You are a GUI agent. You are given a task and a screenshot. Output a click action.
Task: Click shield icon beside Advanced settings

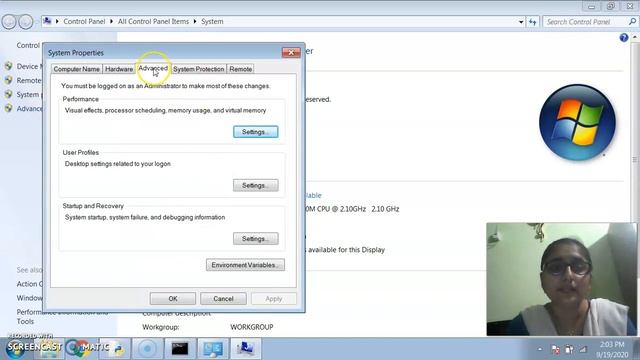tap(9, 108)
